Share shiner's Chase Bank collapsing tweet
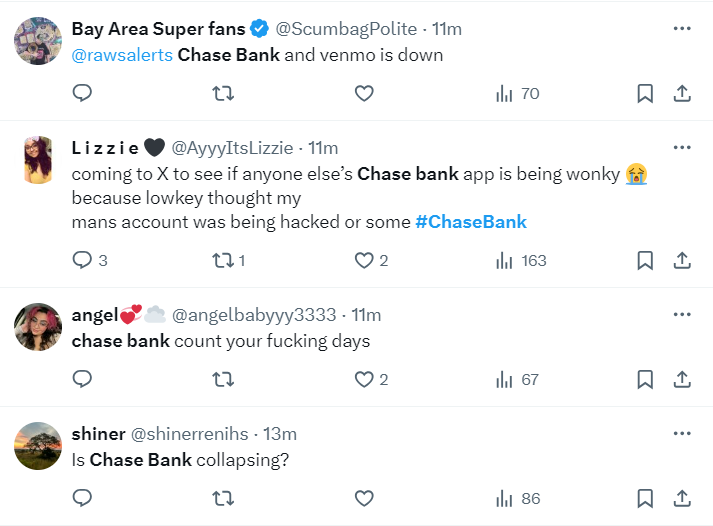The image size is (713, 526). 682,497
